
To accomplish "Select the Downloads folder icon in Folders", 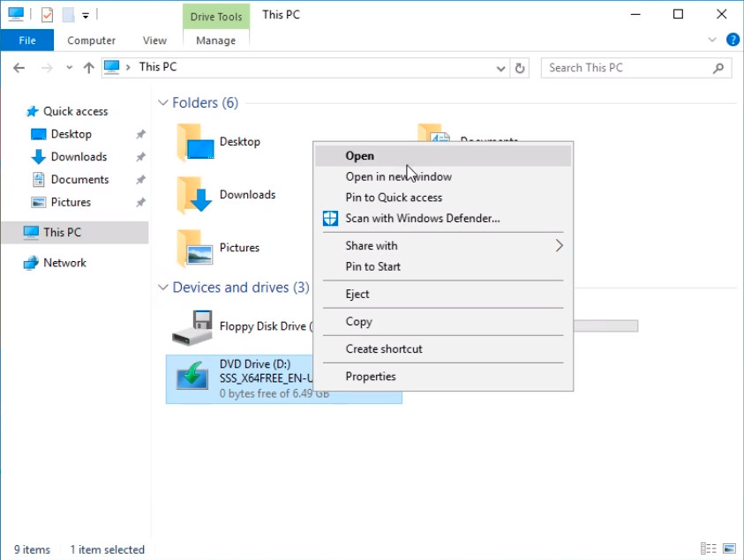I will pyautogui.click(x=195, y=195).
